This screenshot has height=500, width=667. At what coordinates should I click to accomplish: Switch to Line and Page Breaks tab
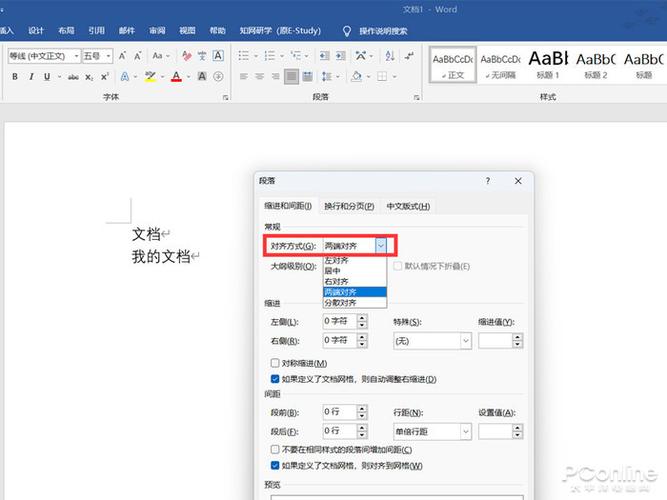tap(349, 206)
